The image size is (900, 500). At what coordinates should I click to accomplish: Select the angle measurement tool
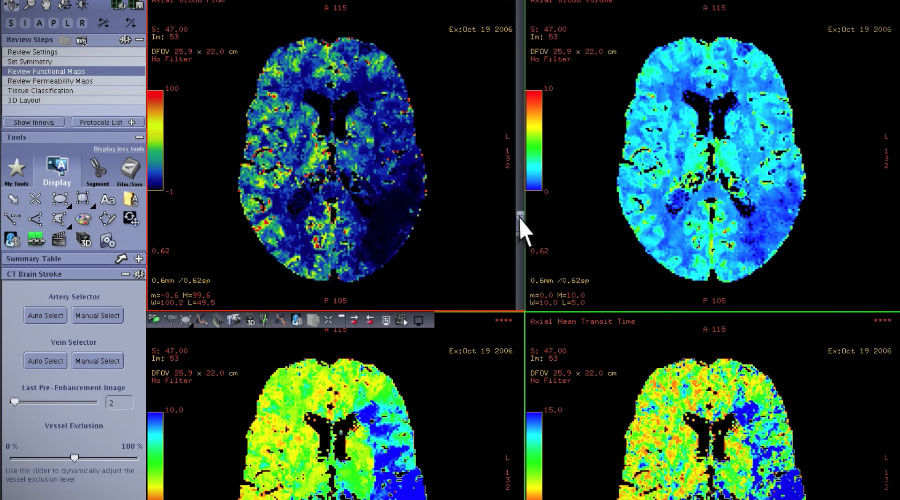(36, 219)
